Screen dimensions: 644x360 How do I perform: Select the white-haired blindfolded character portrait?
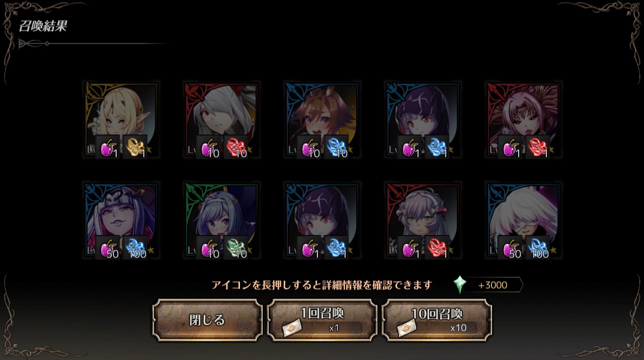(524, 220)
